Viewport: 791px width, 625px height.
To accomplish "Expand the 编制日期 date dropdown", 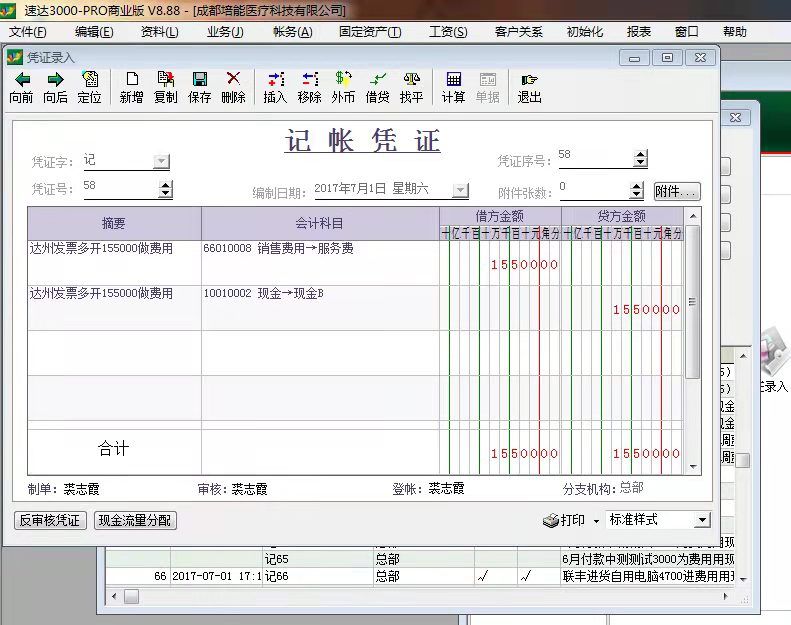I will point(460,190).
